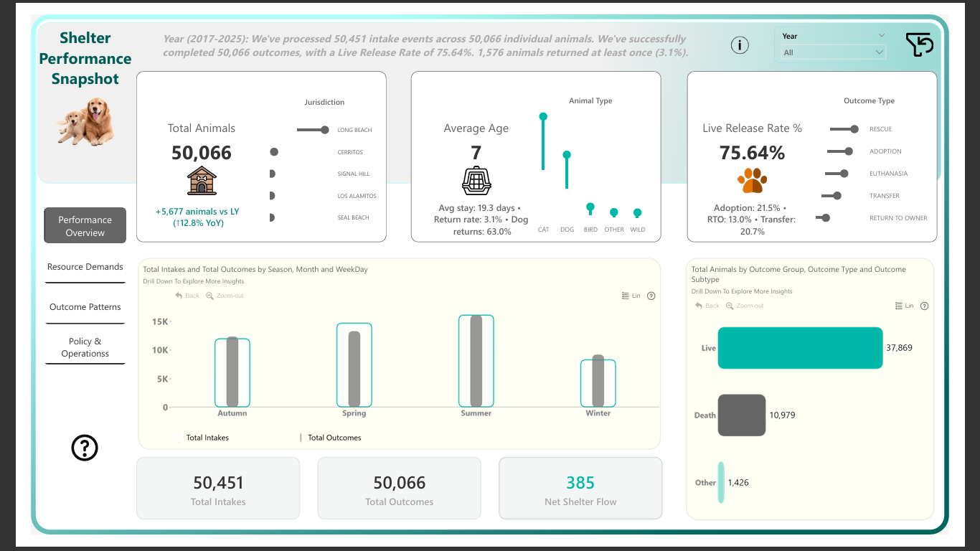Open the help question-mark icon on the seasonal chart
This screenshot has height=551, width=980.
click(x=651, y=295)
